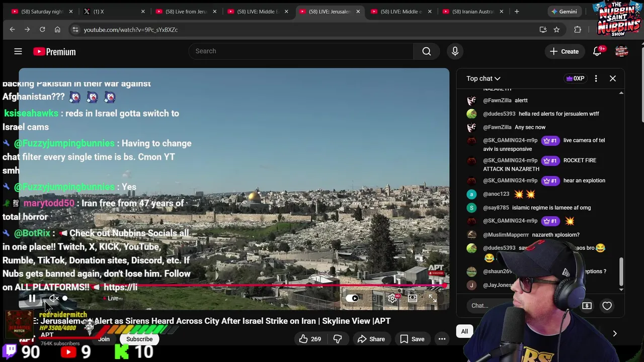Viewport: 644px width, 362px height.
Task: Close the Iranian Australian tab
Action: coord(501,12)
